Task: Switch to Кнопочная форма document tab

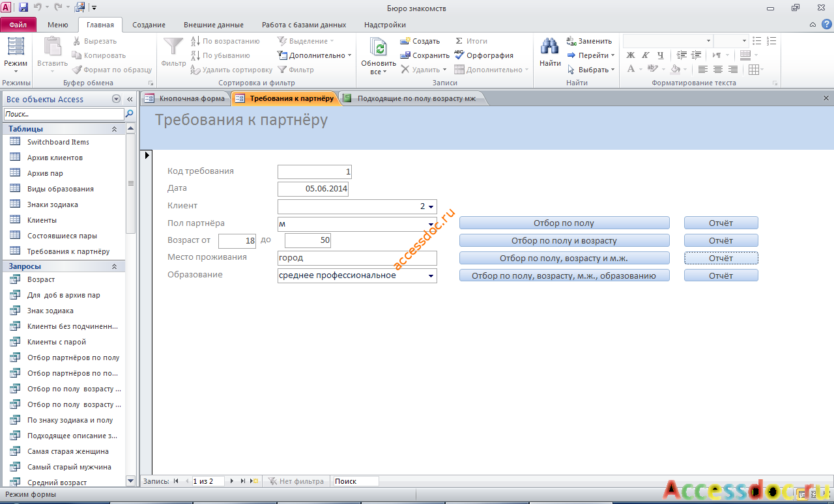Action: [x=185, y=98]
